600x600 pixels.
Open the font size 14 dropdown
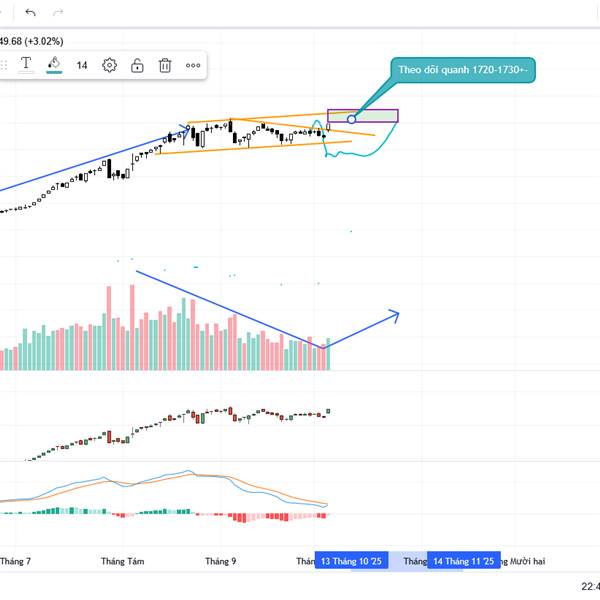[x=82, y=66]
